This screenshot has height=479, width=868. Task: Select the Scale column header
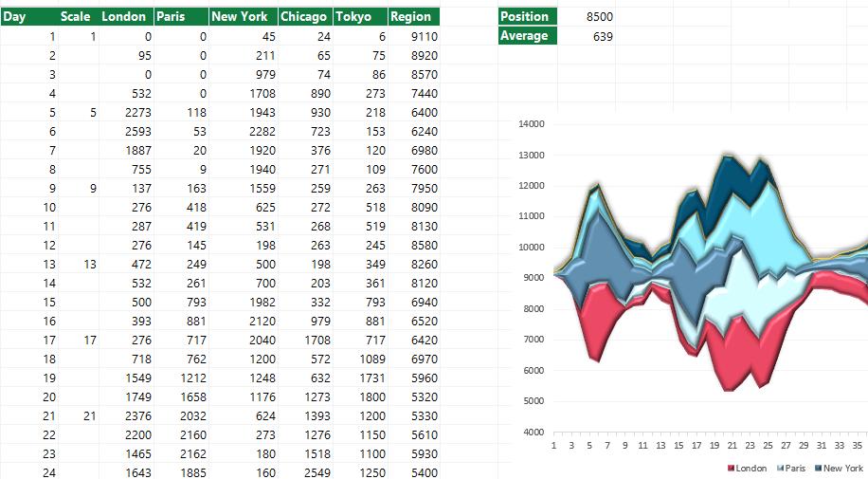coord(79,17)
